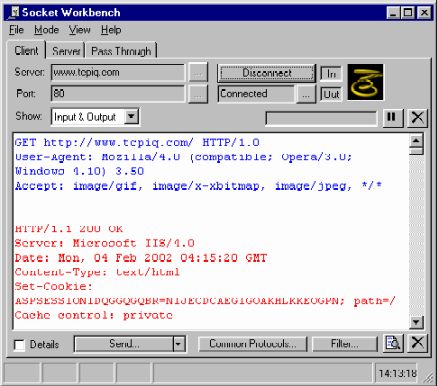Screen dimensions: 437x386
Task: Open the Help menu
Action: point(111,30)
